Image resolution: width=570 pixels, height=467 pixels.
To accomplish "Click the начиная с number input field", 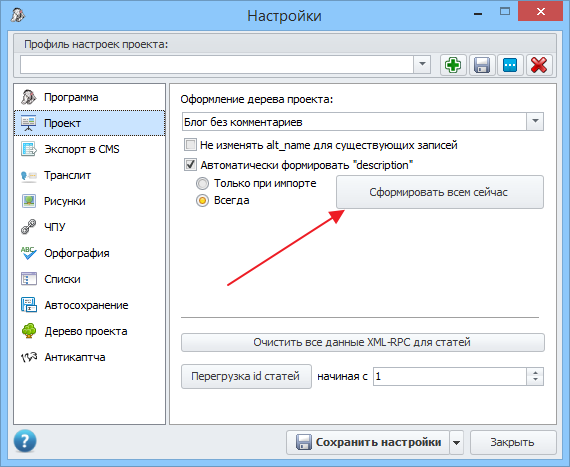I will click(450, 376).
